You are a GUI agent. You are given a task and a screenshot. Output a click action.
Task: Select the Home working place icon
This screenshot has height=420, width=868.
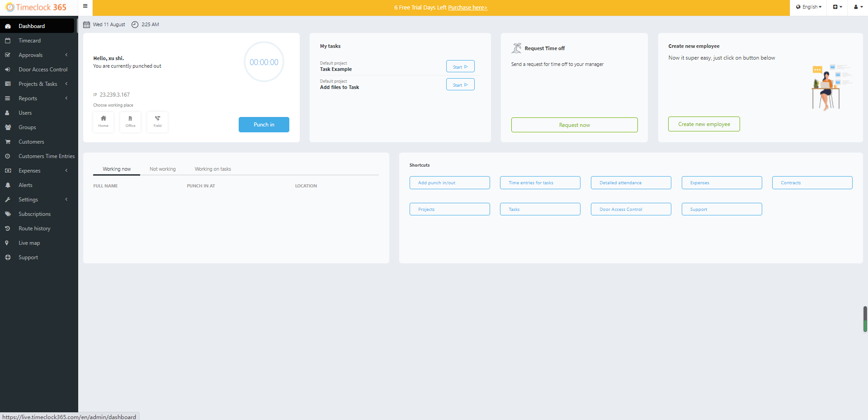click(104, 121)
